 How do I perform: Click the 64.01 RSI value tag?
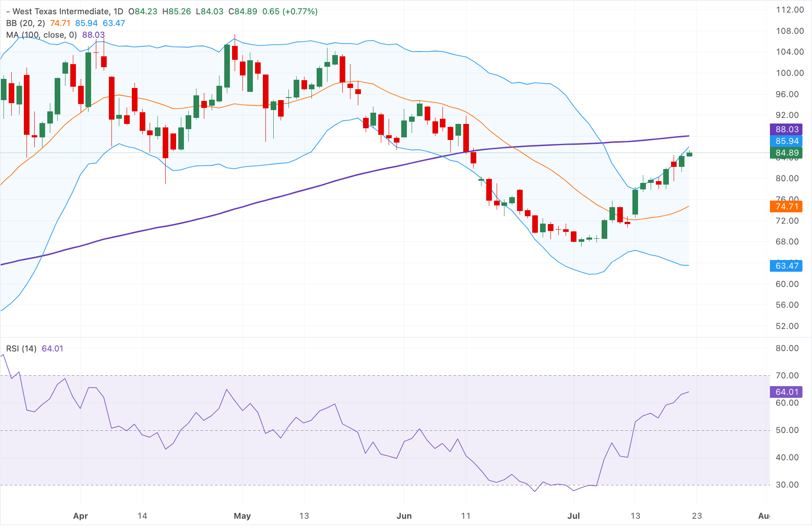click(786, 392)
